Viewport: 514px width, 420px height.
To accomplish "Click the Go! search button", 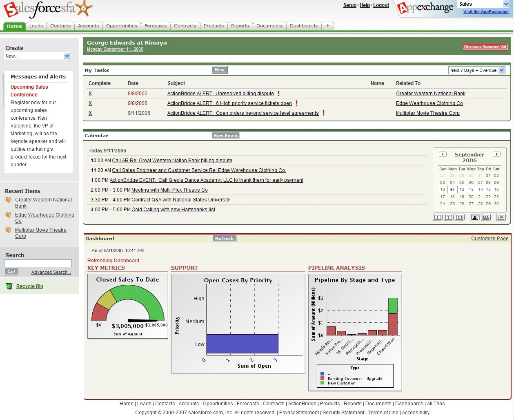I will pyautogui.click(x=11, y=272).
